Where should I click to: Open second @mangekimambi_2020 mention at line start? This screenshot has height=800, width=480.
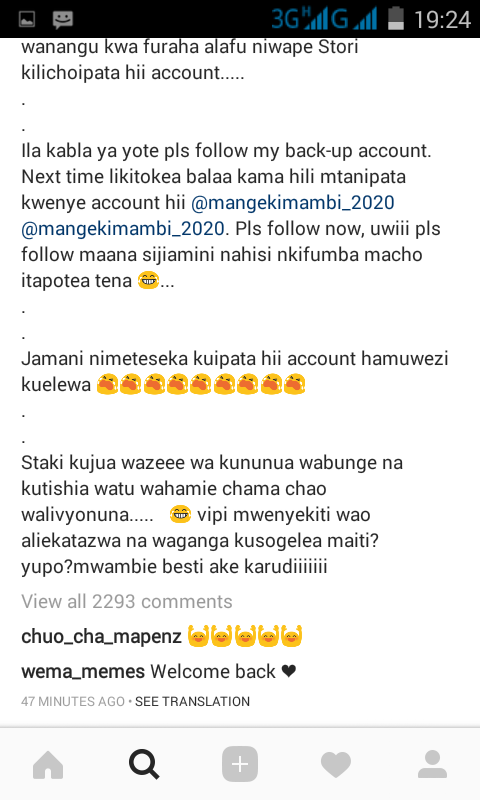tap(122, 229)
